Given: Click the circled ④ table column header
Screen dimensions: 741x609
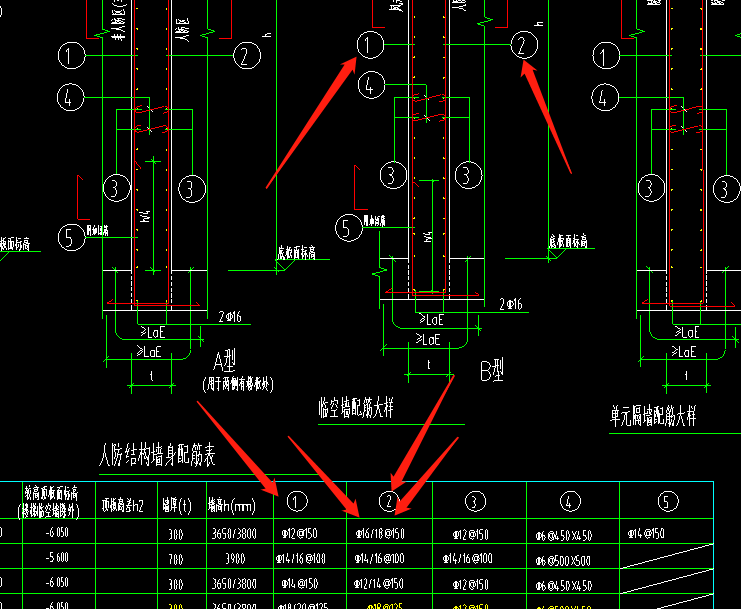Looking at the screenshot, I should 569,501.
